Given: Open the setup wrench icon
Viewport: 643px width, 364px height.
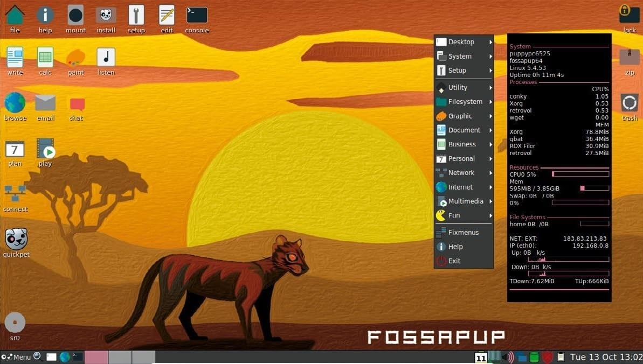Looking at the screenshot, I should click(136, 16).
